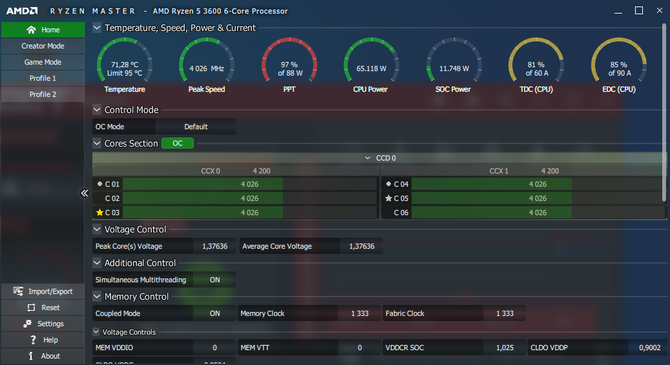This screenshot has height=365, width=670.
Task: Collapse Temperature, Speed, Power & Current section
Action: coord(97,28)
